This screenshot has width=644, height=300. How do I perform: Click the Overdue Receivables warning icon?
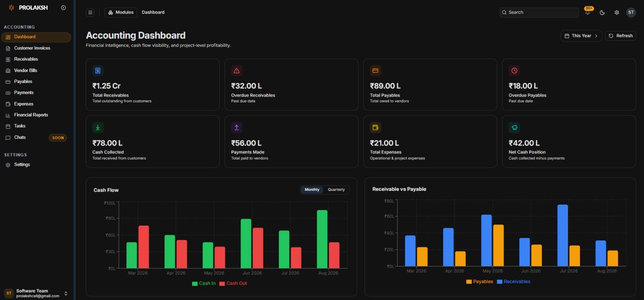[x=237, y=70]
